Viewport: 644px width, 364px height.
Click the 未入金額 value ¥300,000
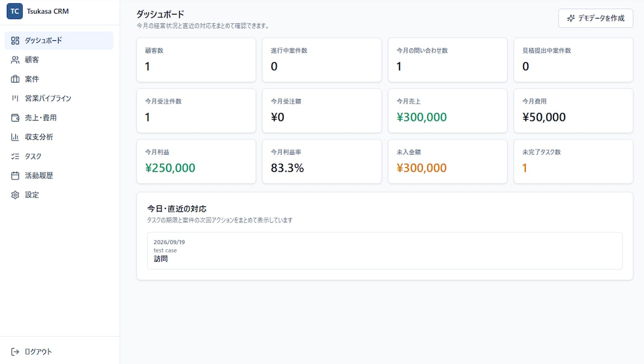click(421, 168)
